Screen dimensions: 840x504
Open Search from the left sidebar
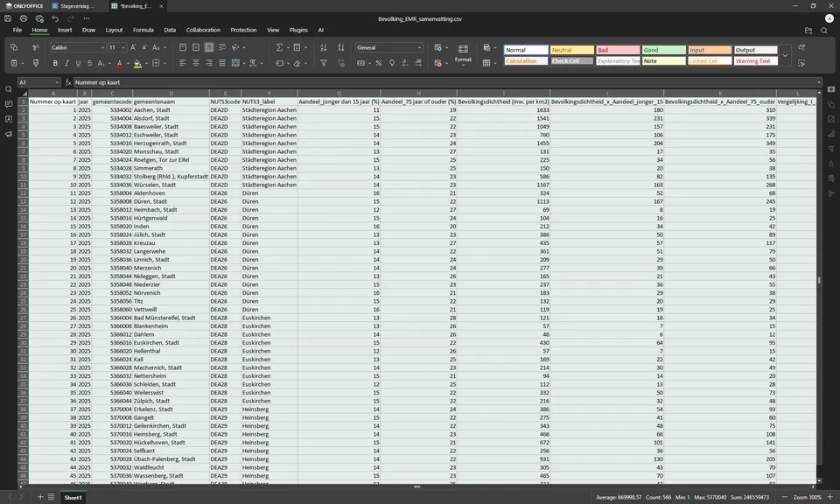(9, 89)
